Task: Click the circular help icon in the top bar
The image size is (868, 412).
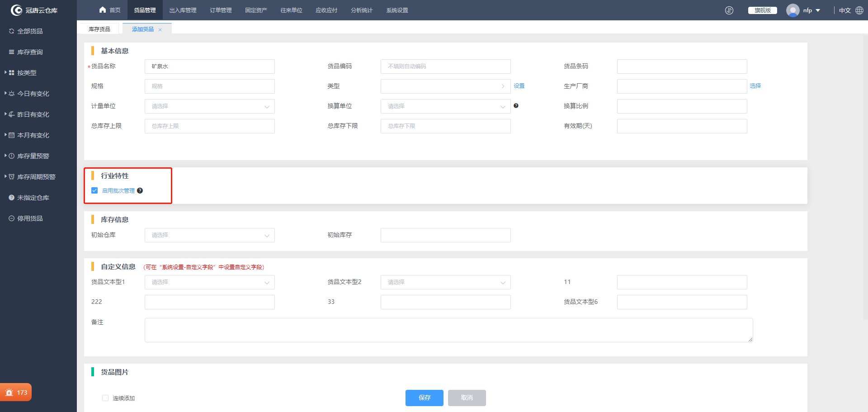Action: (x=729, y=10)
